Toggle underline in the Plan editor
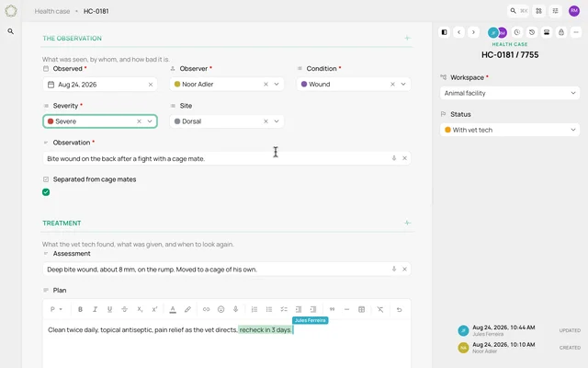 pos(109,309)
